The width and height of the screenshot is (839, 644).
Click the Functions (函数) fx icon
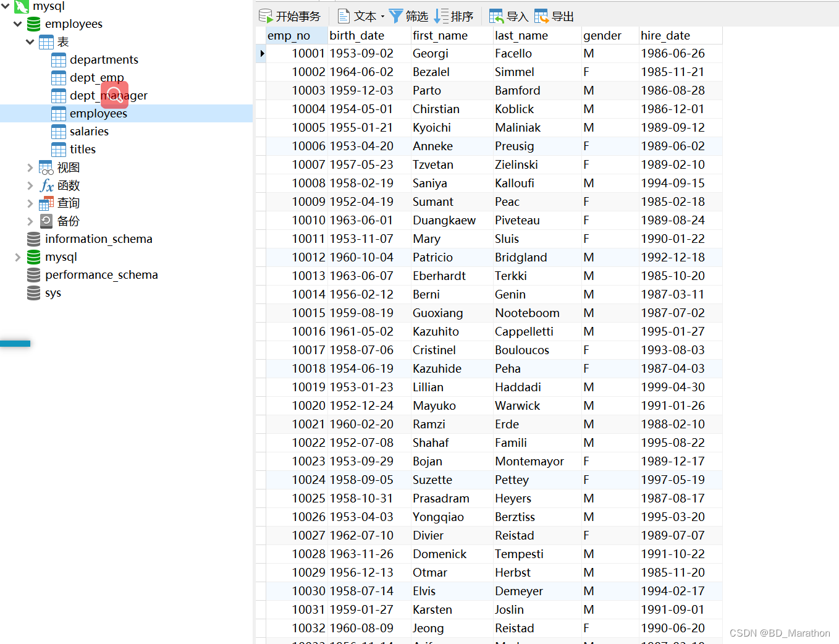pyautogui.click(x=46, y=185)
